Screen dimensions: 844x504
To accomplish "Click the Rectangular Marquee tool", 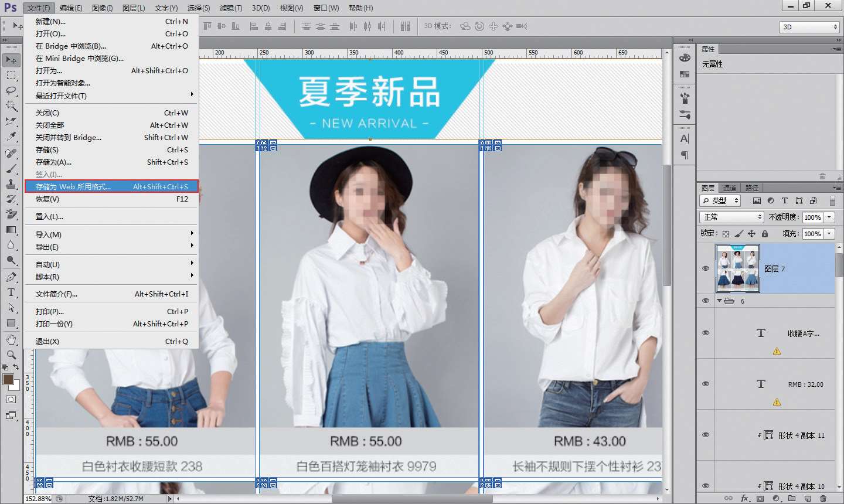I will tap(11, 75).
